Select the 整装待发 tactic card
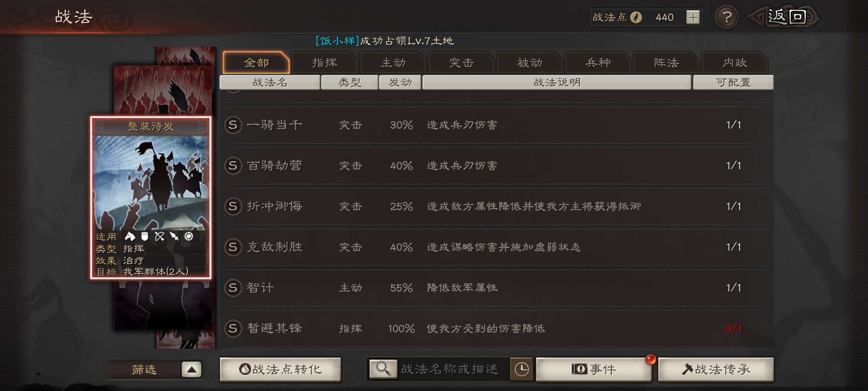Viewport: 868px width, 391px height. [x=151, y=198]
